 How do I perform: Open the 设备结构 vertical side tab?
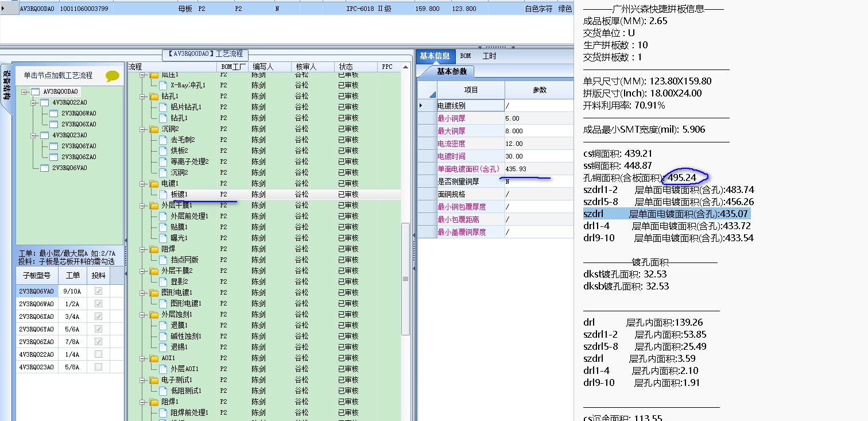(6, 85)
